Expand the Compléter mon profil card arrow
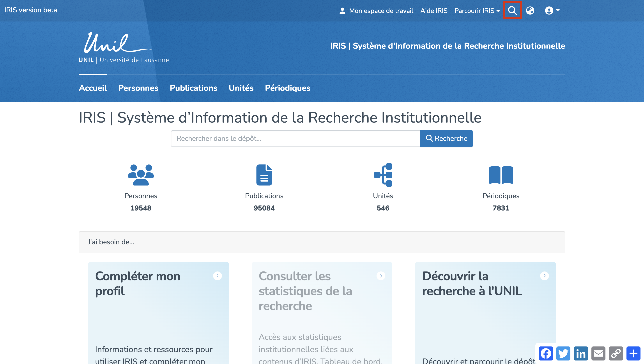Screen dimensions: 644x364 pos(218,276)
